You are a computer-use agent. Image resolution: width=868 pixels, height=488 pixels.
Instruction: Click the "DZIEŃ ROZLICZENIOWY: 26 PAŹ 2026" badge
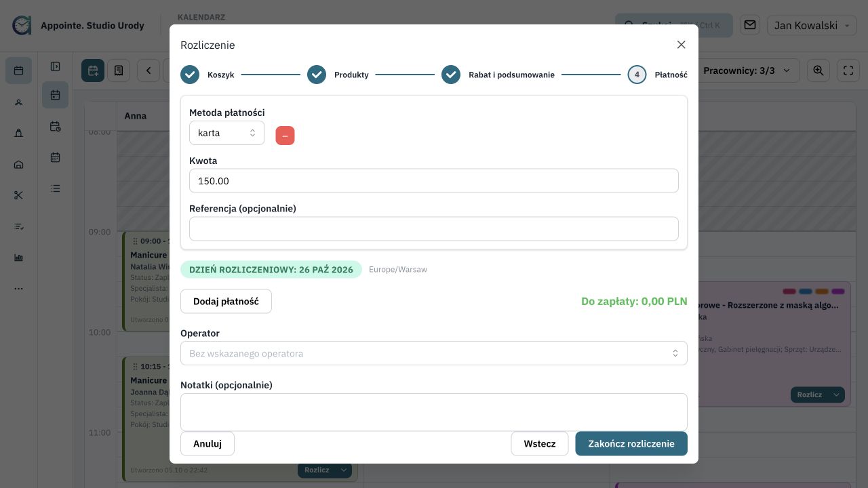[271, 269]
